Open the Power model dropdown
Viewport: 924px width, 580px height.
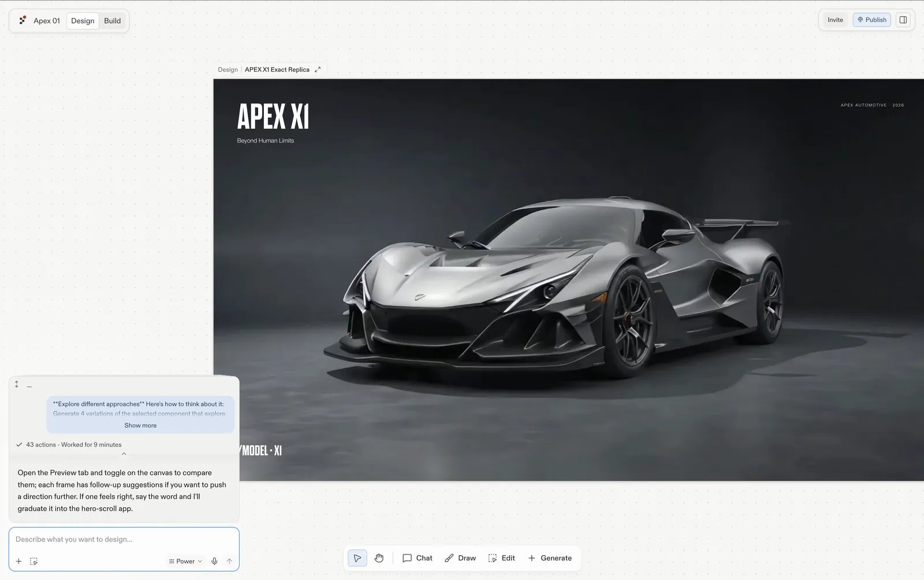[x=185, y=561]
